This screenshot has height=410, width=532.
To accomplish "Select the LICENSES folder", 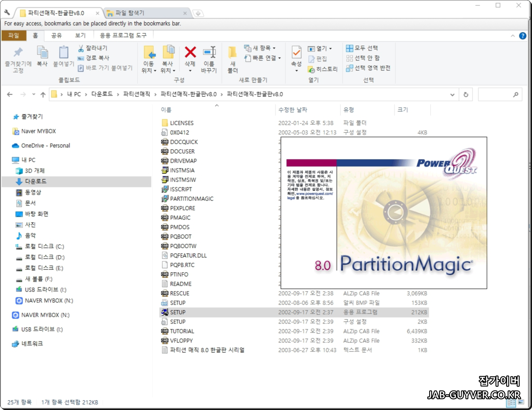I will (177, 123).
